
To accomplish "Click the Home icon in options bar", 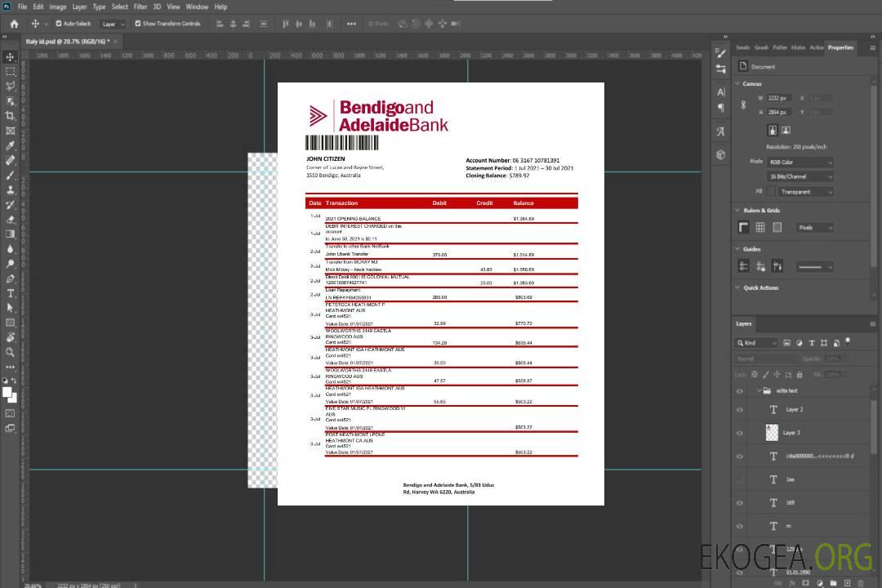I will click(x=14, y=24).
